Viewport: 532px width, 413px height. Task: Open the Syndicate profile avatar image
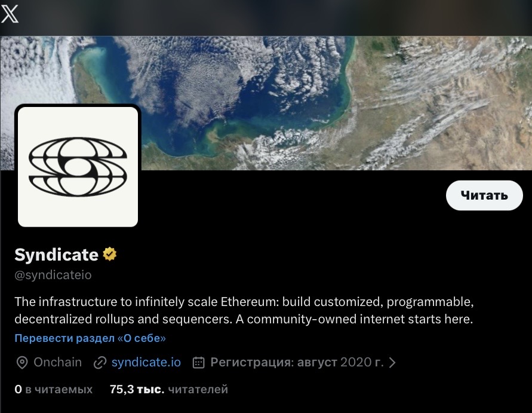[x=78, y=167]
